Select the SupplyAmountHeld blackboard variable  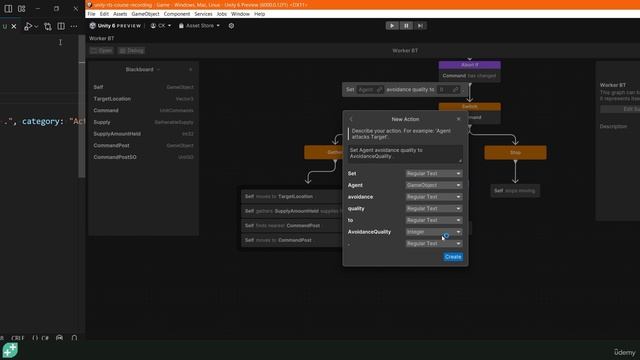click(143, 133)
